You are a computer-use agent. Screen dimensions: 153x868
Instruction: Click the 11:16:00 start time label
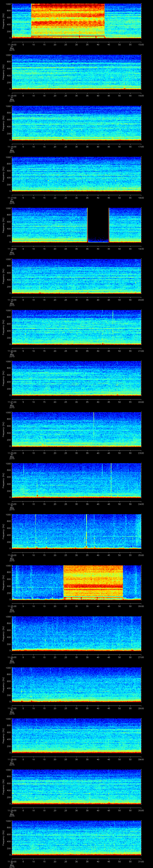[x=12, y=146]
